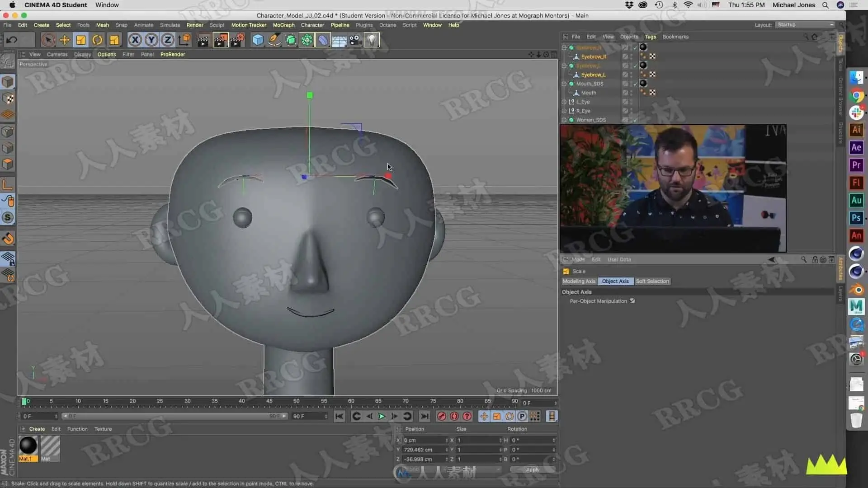Open the viewport Cameras menu
The image size is (868, 488).
[x=57, y=55]
